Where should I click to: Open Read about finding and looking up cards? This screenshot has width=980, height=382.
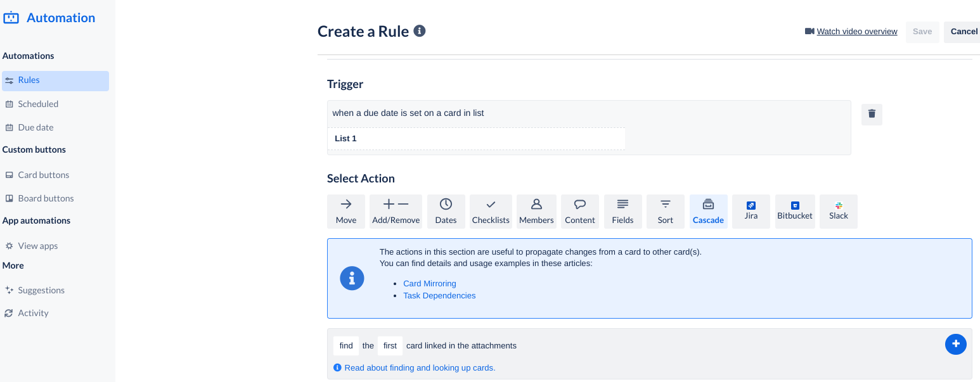pyautogui.click(x=420, y=368)
